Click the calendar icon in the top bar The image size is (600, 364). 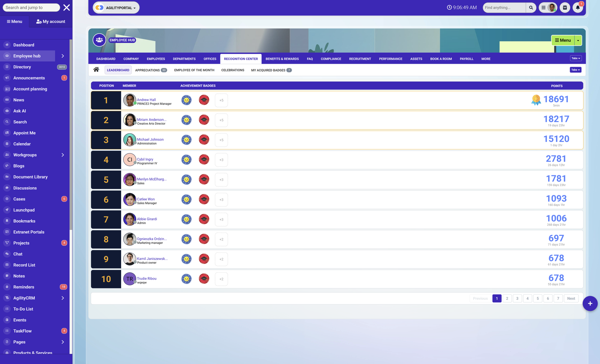pyautogui.click(x=565, y=7)
